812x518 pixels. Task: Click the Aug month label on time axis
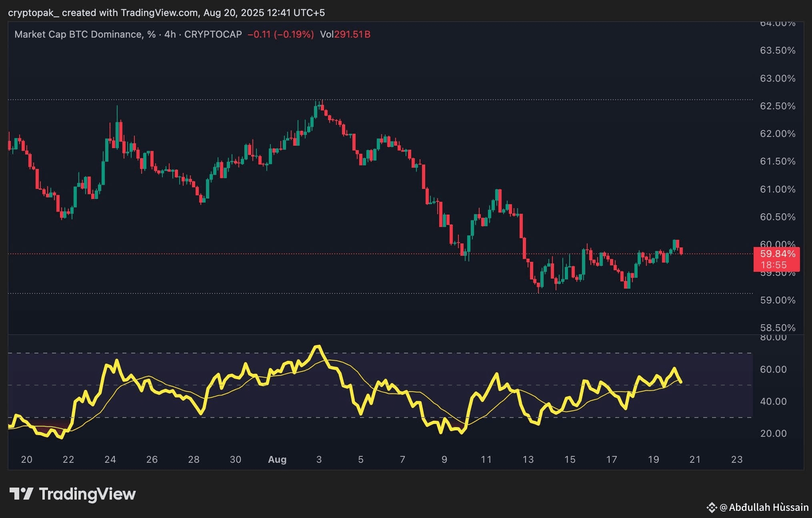click(x=277, y=460)
